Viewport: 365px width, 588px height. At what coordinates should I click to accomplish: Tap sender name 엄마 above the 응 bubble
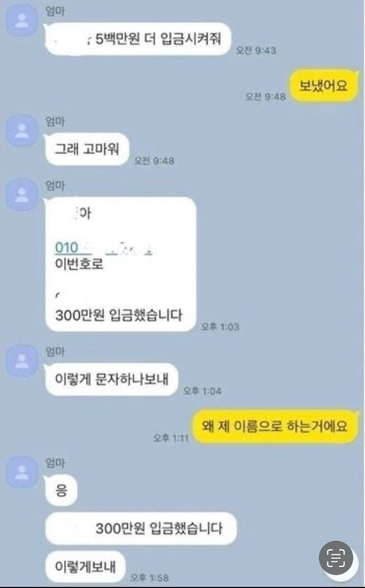[x=55, y=463]
